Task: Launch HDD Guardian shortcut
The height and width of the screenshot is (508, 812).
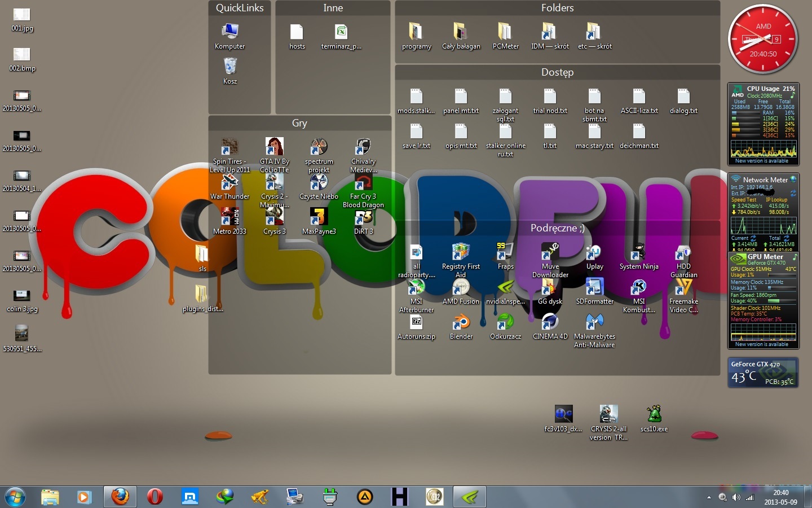Action: point(683,261)
